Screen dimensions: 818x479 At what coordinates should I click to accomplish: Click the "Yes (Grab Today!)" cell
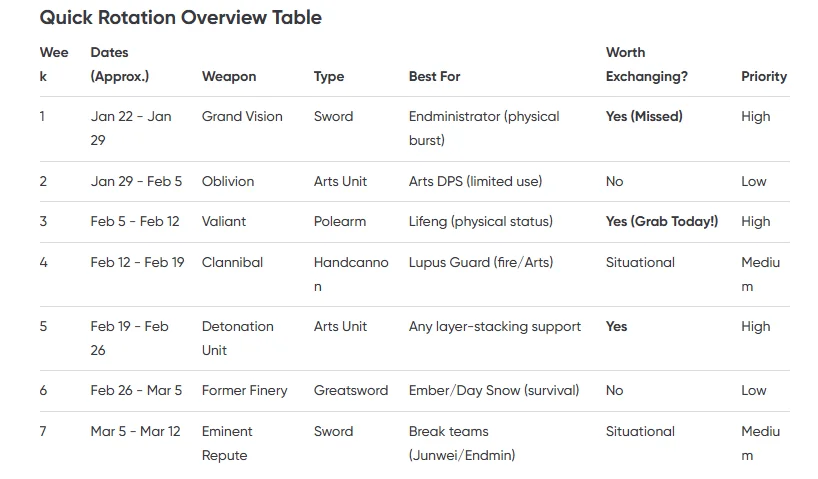662,221
